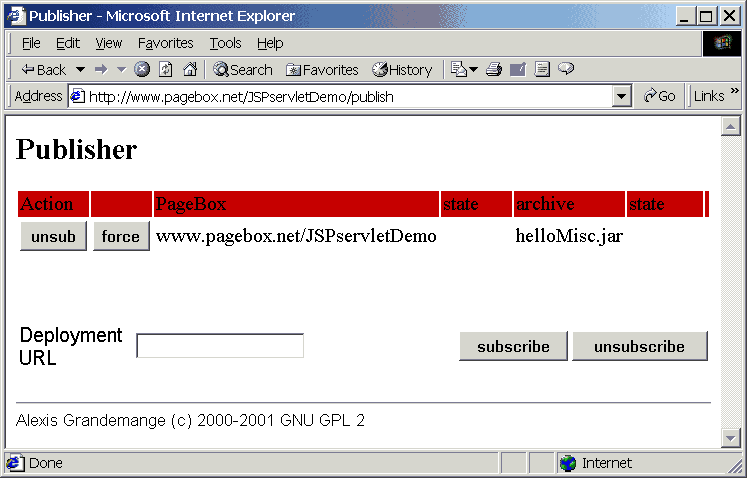
Task: Open the Edit menu
Action: coord(68,43)
